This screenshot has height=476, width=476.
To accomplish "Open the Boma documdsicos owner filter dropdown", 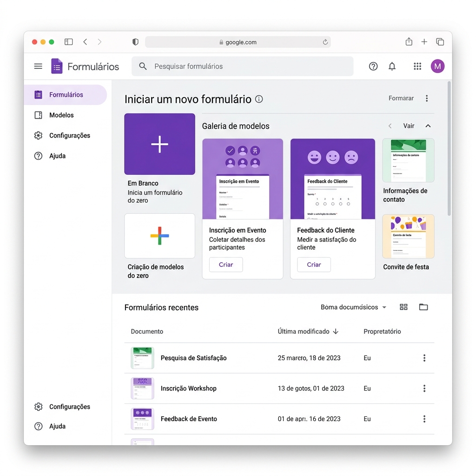I will pos(353,307).
